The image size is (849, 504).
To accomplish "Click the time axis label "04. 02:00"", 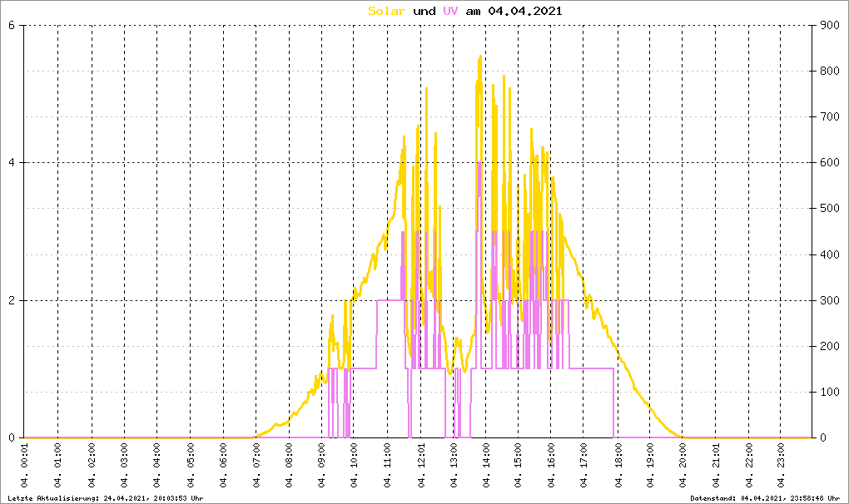I will pos(92,466).
